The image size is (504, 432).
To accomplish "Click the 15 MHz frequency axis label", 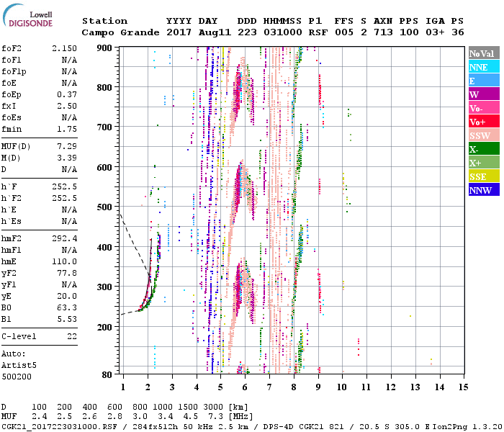I will coord(463,387).
